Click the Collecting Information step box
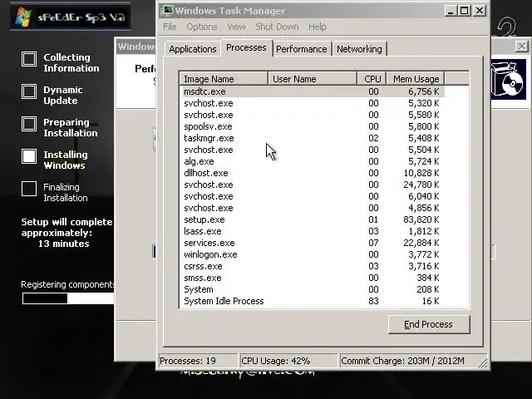The width and height of the screenshot is (532, 399). [29, 59]
